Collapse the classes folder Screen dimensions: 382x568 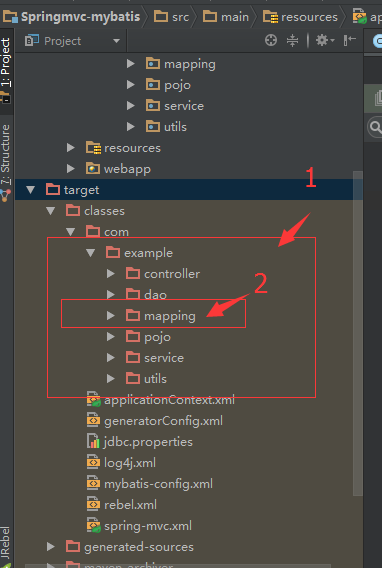pyautogui.click(x=51, y=211)
